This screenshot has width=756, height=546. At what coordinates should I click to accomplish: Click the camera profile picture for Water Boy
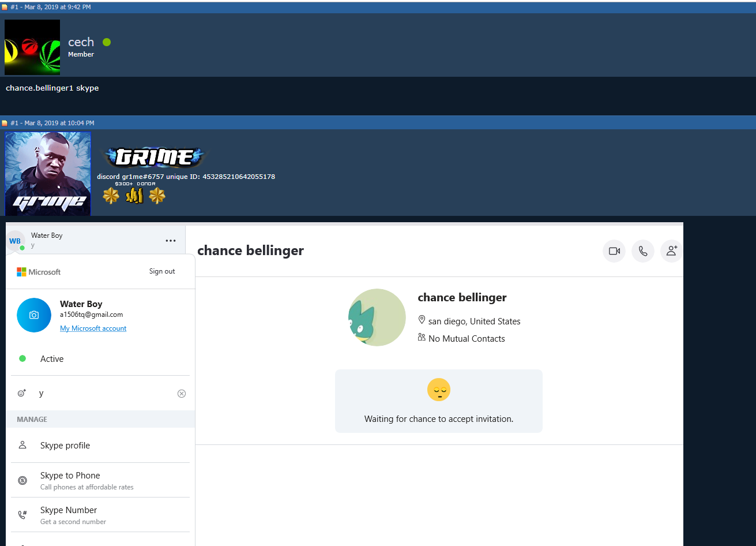tap(34, 315)
